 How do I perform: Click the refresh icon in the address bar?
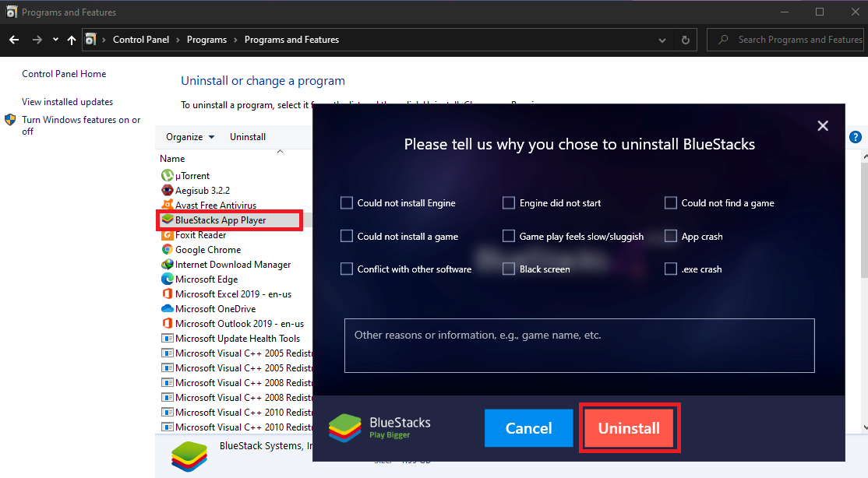point(685,40)
